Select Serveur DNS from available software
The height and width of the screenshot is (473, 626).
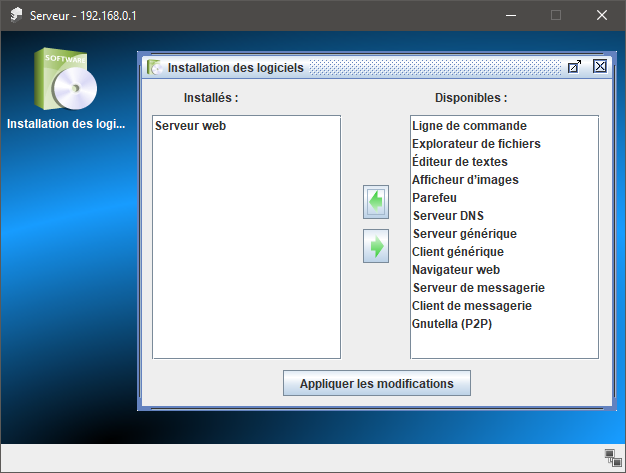[x=448, y=216]
